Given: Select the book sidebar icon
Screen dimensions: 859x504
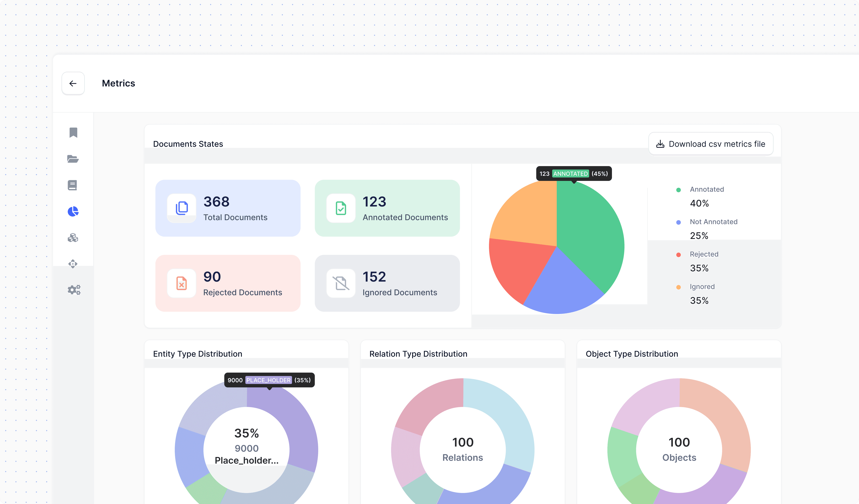Looking at the screenshot, I should (73, 185).
